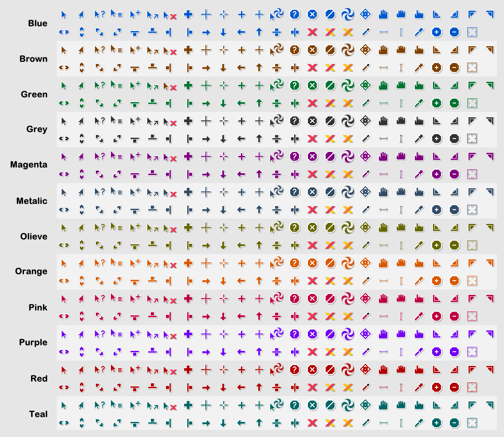Image resolution: width=504 pixels, height=437 pixels.
Task: Click the red pencil cursor
Action: tap(366, 387)
